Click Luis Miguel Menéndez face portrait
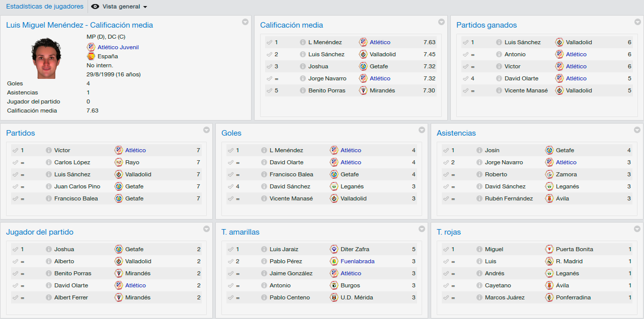This screenshot has height=319, width=644. [47, 58]
